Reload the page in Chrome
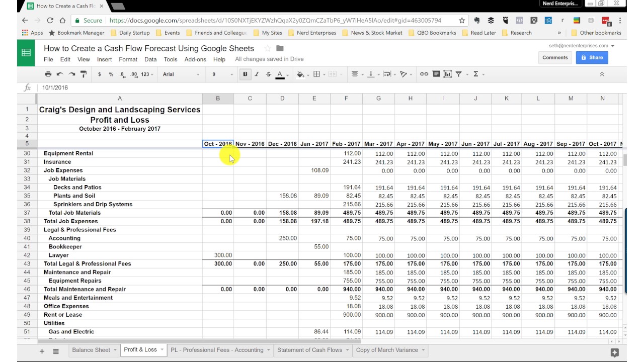 50,21
